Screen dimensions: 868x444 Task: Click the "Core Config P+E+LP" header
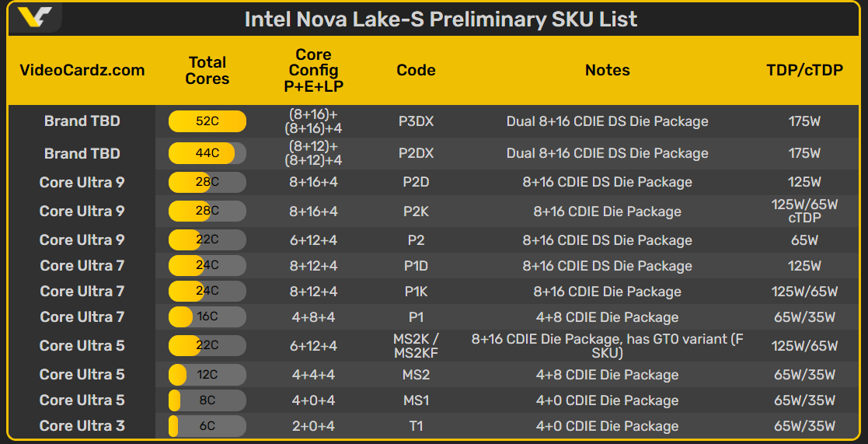click(x=313, y=70)
